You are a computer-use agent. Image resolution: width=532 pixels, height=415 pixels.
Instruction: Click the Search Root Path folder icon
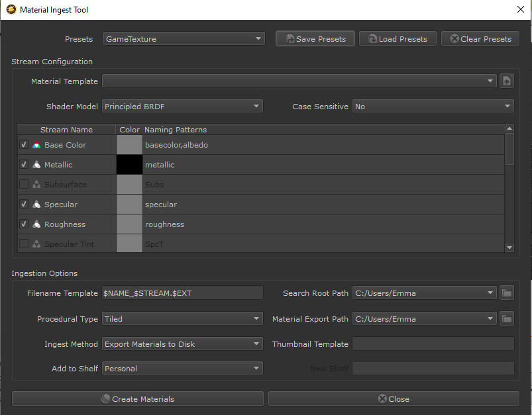pos(507,293)
